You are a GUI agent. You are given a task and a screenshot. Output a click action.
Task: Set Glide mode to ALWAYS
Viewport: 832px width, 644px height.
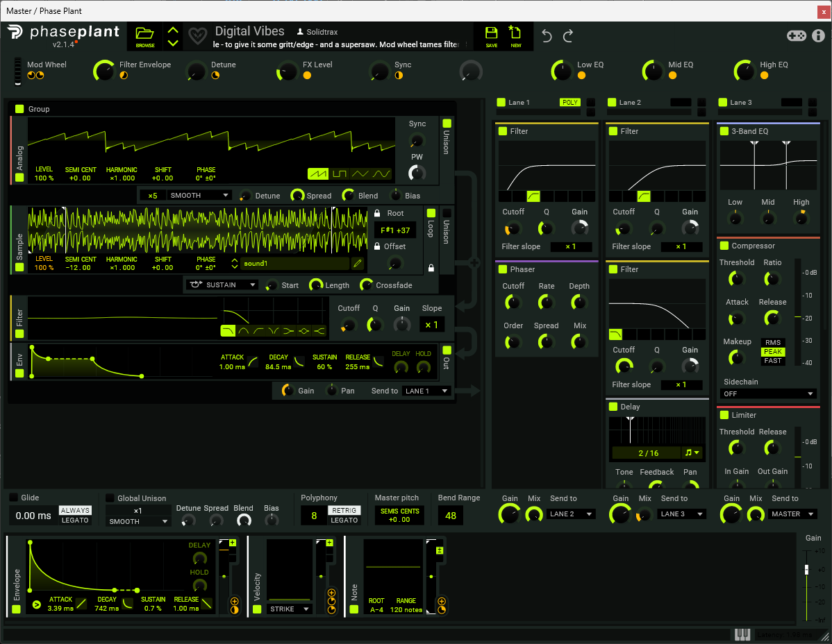[x=75, y=511]
